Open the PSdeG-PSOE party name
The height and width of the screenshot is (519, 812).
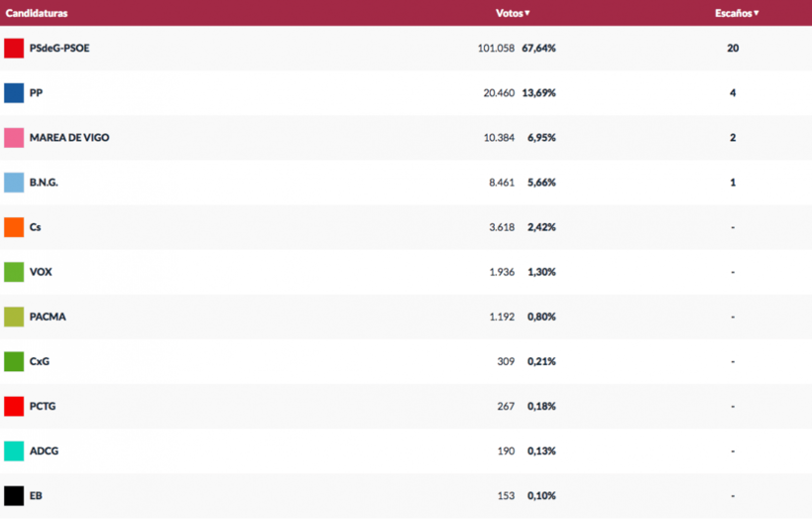[x=59, y=48]
